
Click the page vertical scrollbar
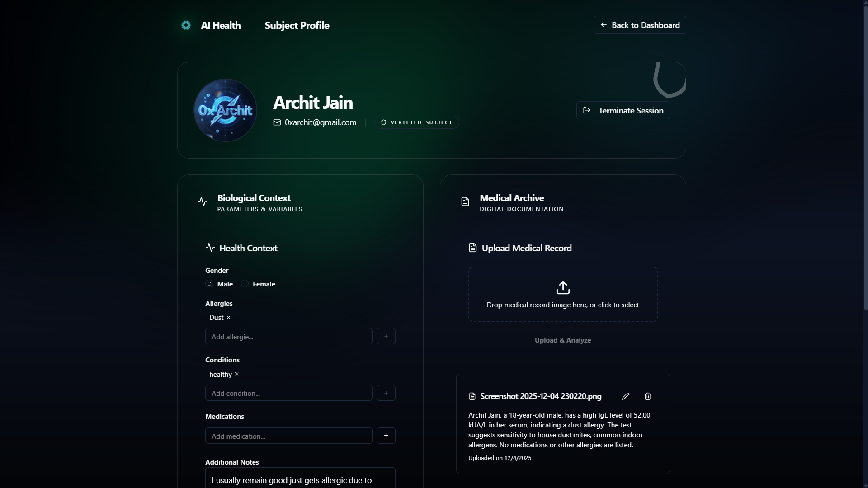click(865, 158)
